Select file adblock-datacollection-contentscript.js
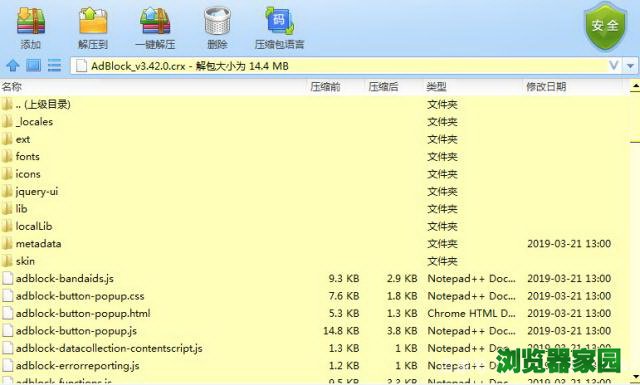 tap(314, 348)
